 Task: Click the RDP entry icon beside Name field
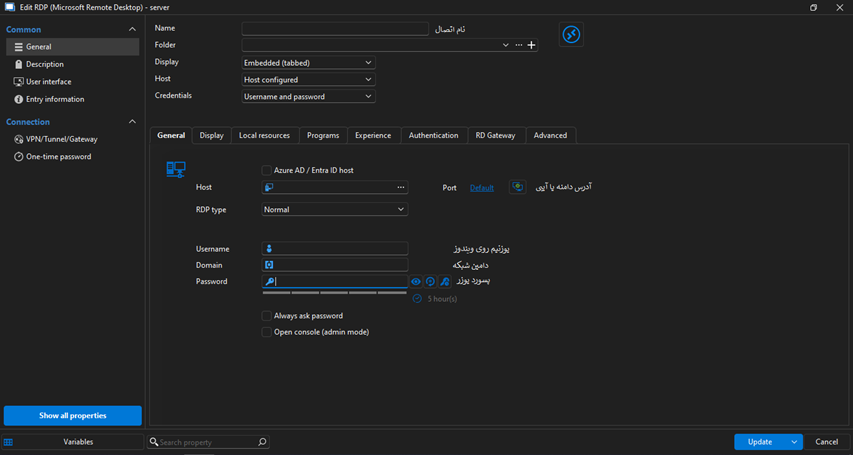571,35
